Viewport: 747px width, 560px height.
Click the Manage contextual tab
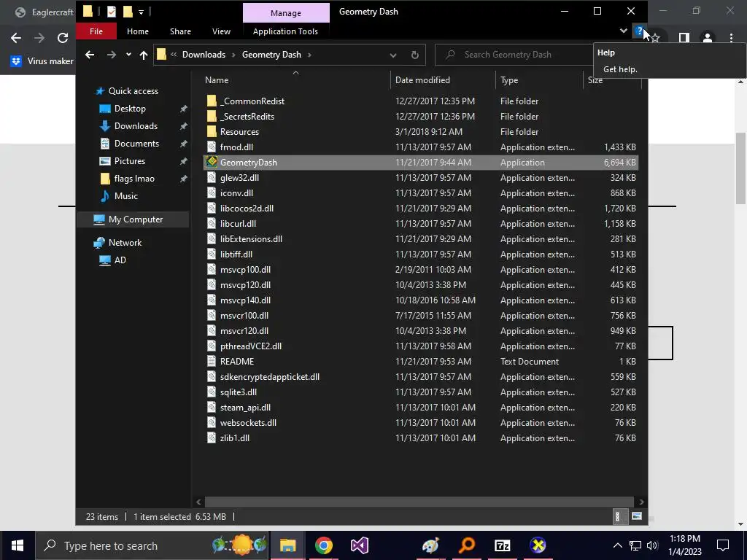click(x=286, y=13)
